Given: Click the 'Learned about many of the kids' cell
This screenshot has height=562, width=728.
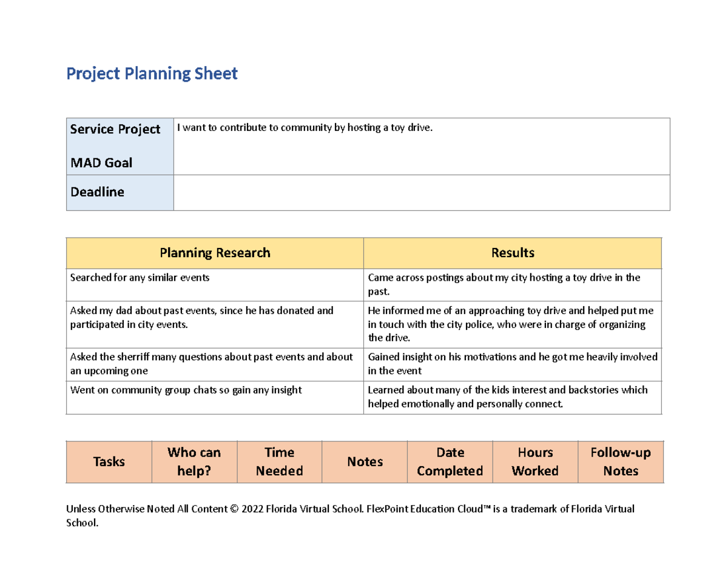Looking at the screenshot, I should (513, 397).
